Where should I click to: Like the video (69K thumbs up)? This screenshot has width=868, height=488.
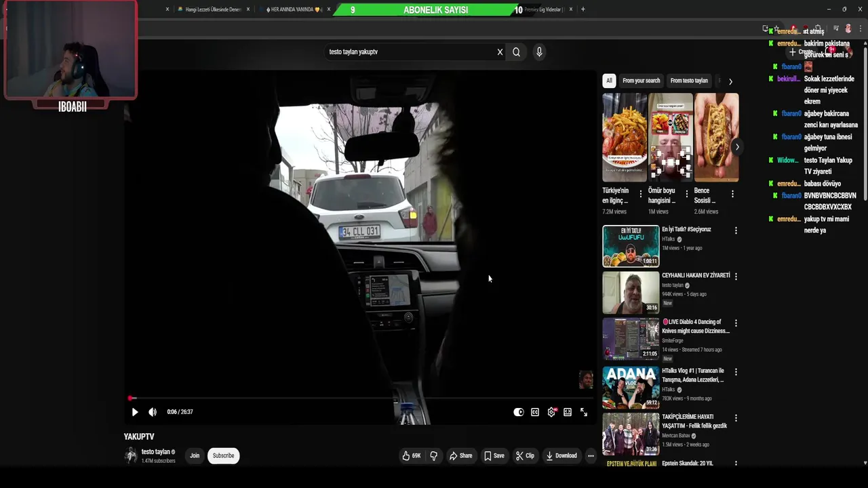coord(411,455)
